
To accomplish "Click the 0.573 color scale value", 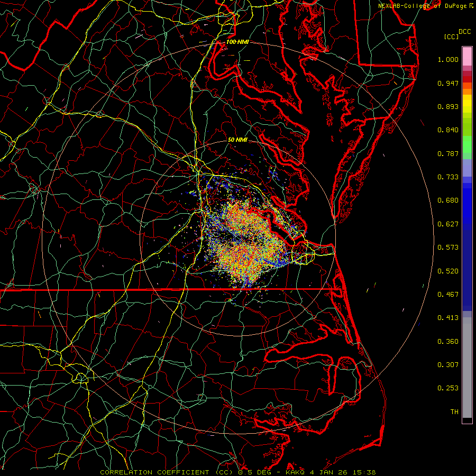I will 448,248.
